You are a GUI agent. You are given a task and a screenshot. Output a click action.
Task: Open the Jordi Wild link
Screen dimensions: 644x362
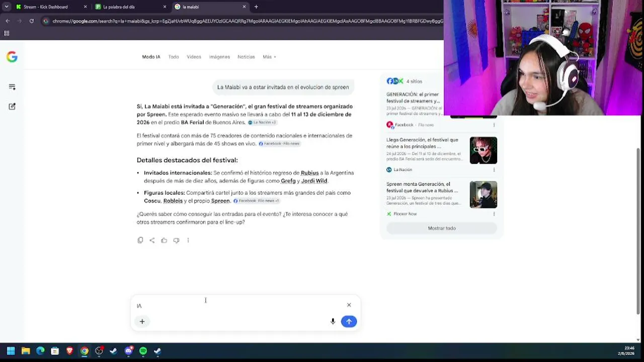[314, 181]
